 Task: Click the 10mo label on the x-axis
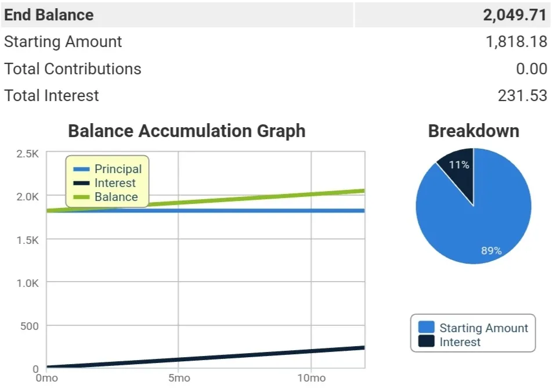pyautogui.click(x=312, y=378)
